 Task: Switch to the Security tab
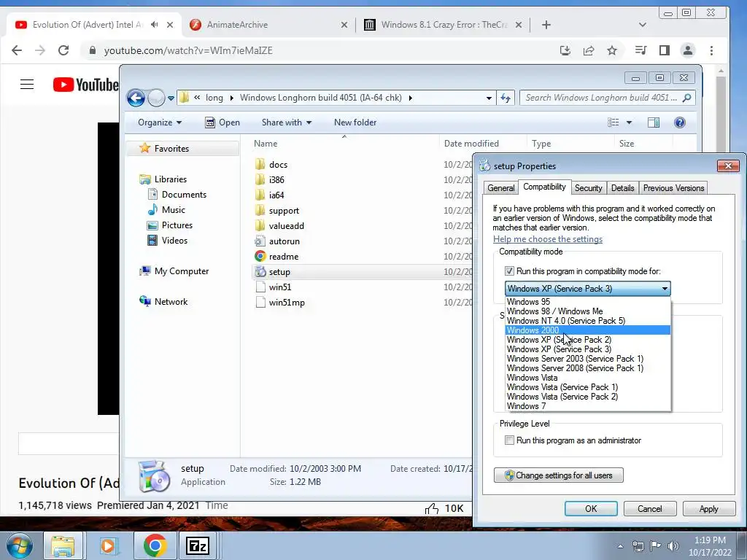tap(589, 188)
